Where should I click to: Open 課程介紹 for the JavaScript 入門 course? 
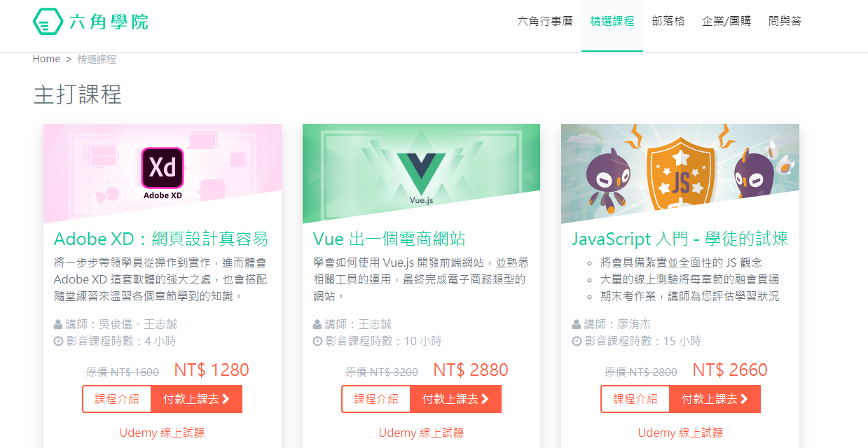click(x=635, y=399)
